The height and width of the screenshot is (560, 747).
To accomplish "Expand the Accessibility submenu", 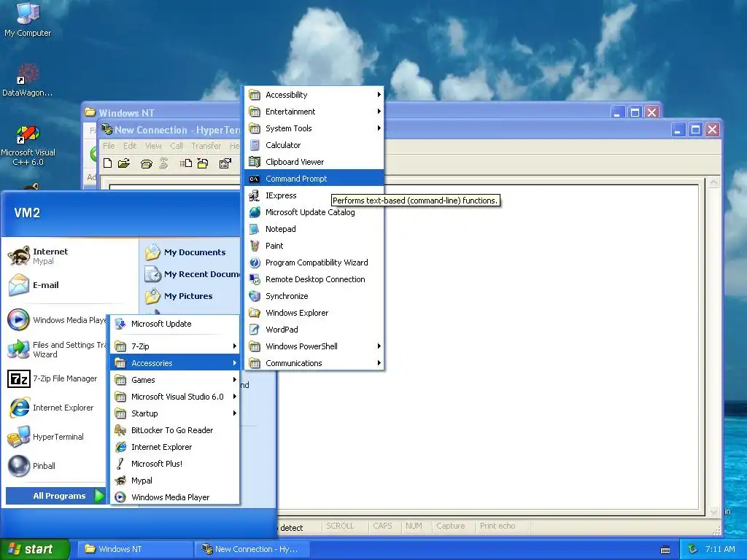I will (x=314, y=95).
